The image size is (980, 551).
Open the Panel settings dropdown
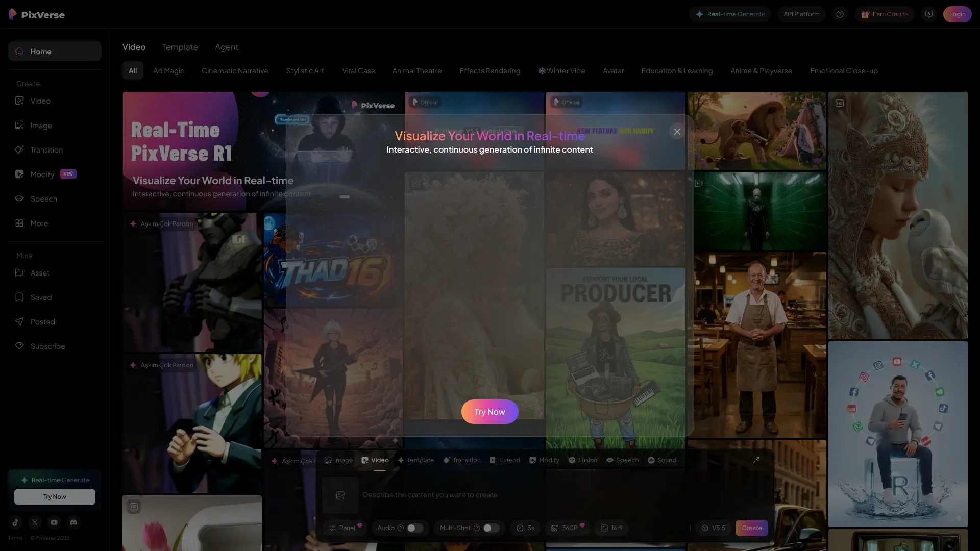345,528
